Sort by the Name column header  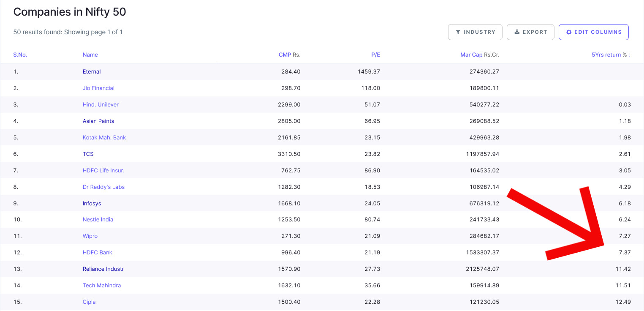coord(90,55)
